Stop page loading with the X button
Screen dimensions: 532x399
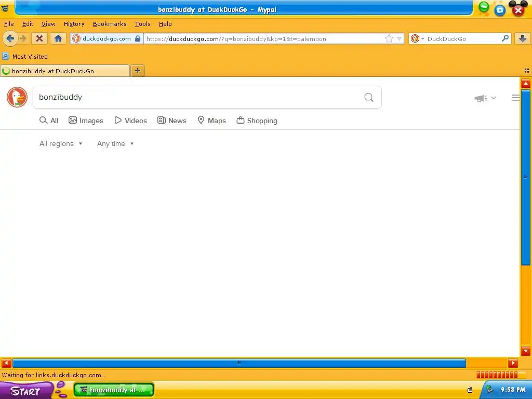tap(39, 38)
